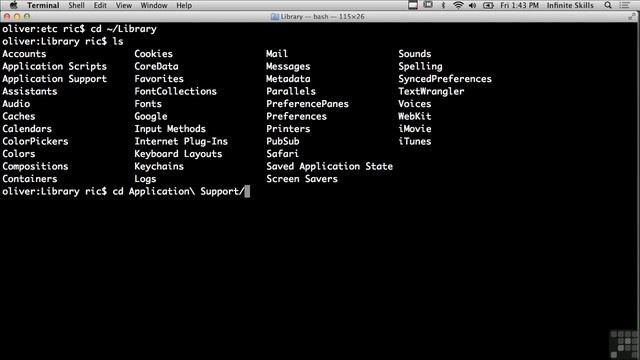Open Spotlight search magnifier icon
The width and height of the screenshot is (640, 360).
(x=608, y=5)
